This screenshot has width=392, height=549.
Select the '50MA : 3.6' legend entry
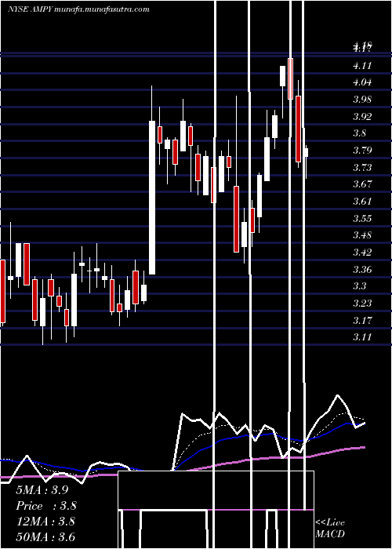tap(45, 537)
